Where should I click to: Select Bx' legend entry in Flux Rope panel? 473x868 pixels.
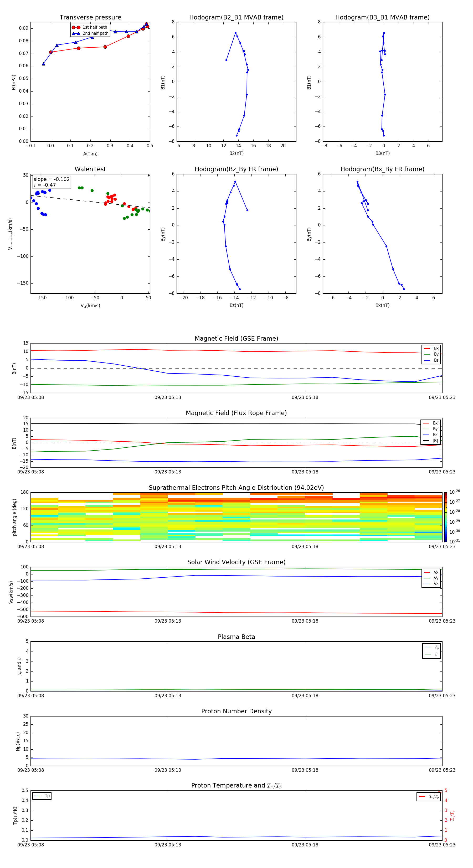pos(431,423)
